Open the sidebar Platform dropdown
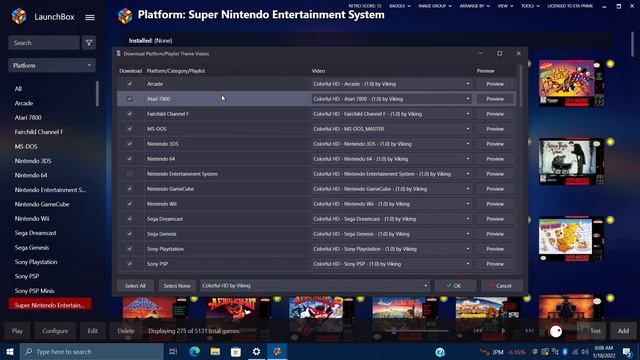The image size is (640, 360). tap(52, 65)
